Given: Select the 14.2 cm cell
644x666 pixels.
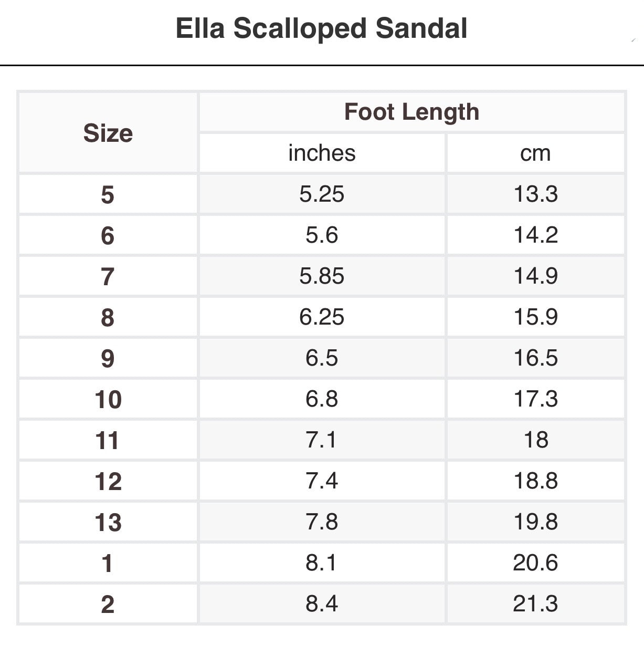Looking at the screenshot, I should pos(535,235).
